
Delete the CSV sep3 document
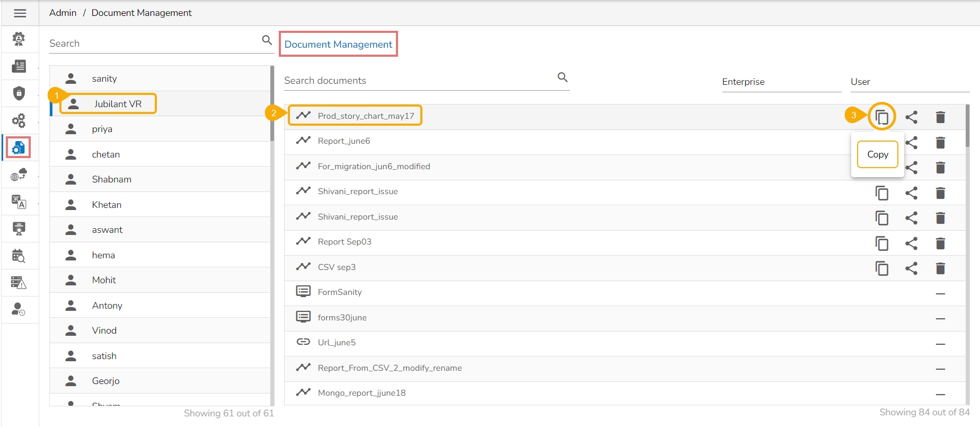click(x=940, y=268)
